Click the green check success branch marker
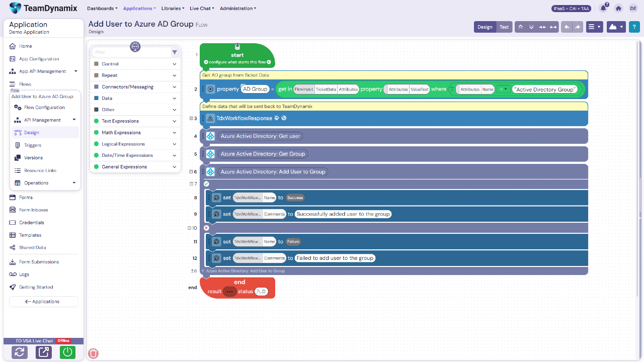 pos(206,184)
